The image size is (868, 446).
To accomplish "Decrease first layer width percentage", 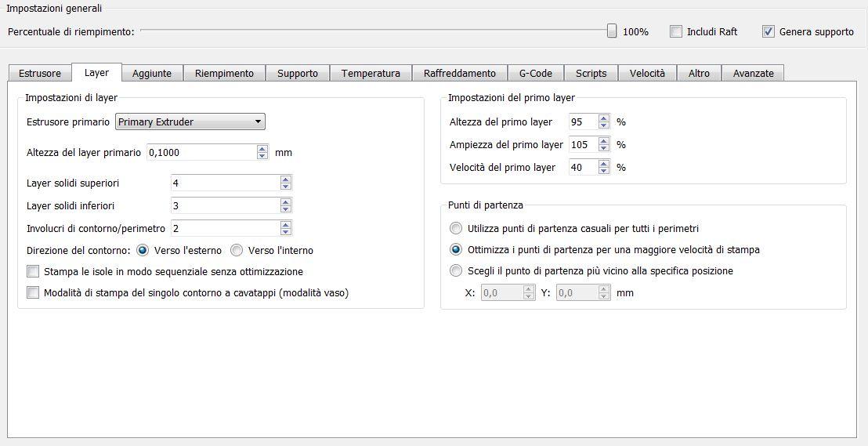I will (603, 148).
